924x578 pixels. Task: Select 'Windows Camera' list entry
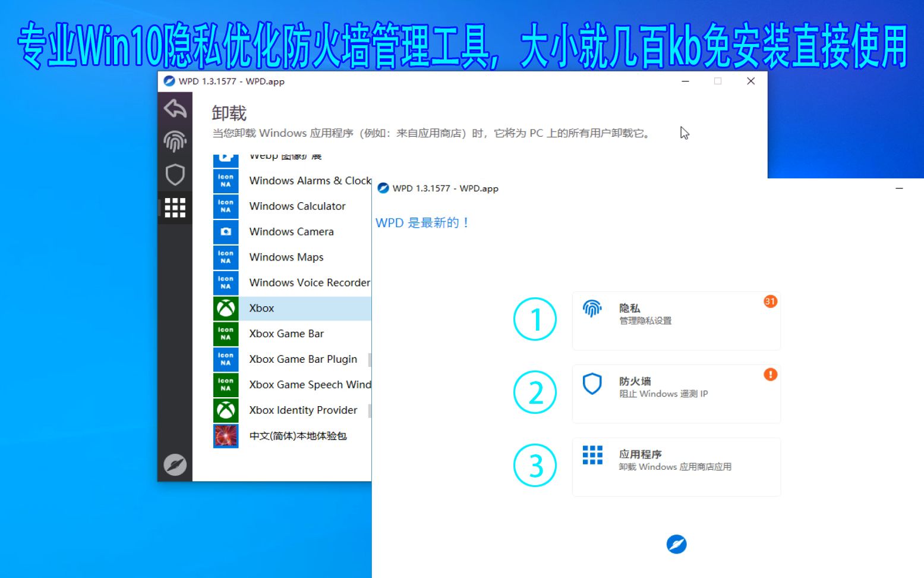coord(292,232)
